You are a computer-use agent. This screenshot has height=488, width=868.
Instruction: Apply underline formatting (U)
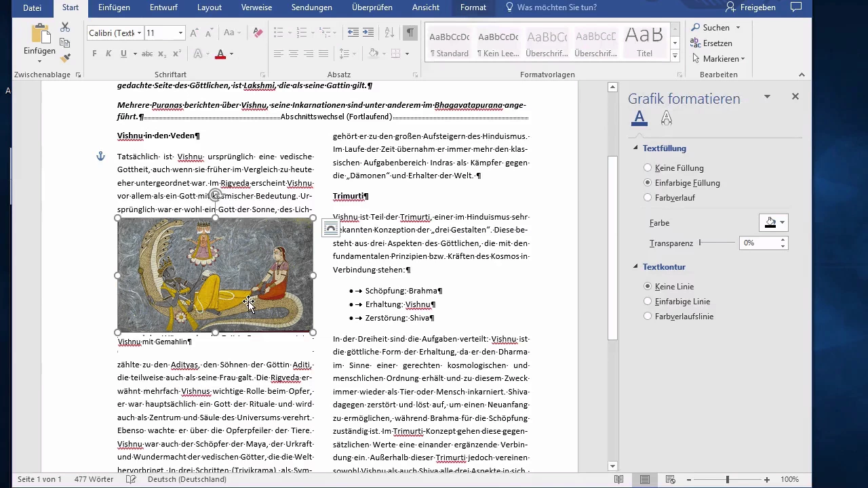(123, 54)
